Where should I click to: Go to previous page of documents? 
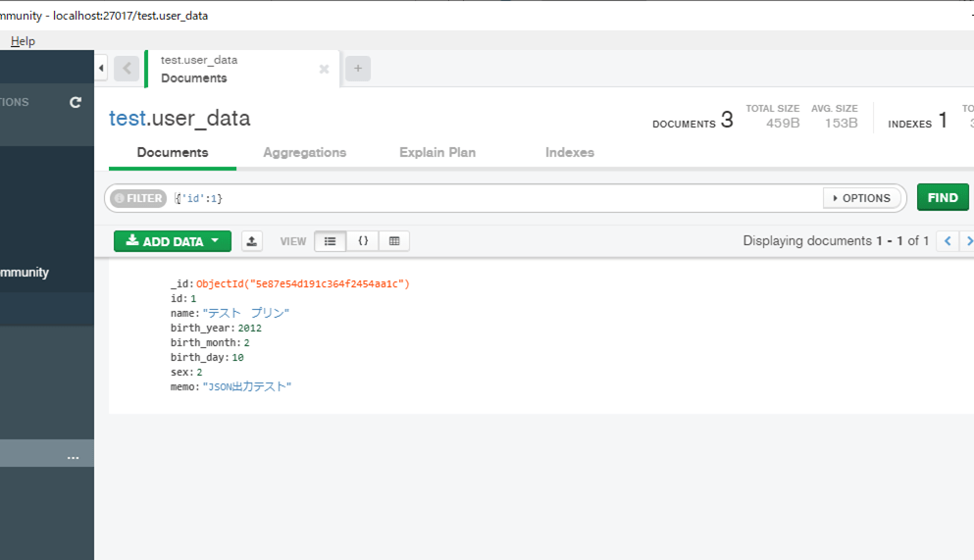tap(948, 241)
